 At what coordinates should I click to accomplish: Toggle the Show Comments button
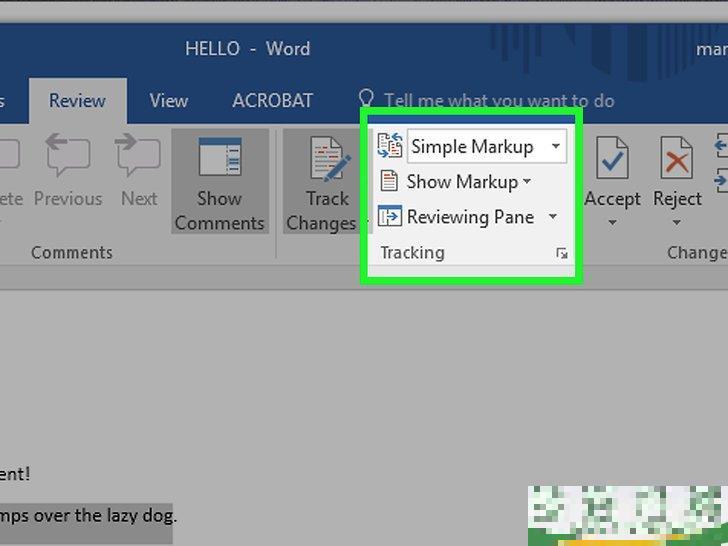tap(219, 160)
